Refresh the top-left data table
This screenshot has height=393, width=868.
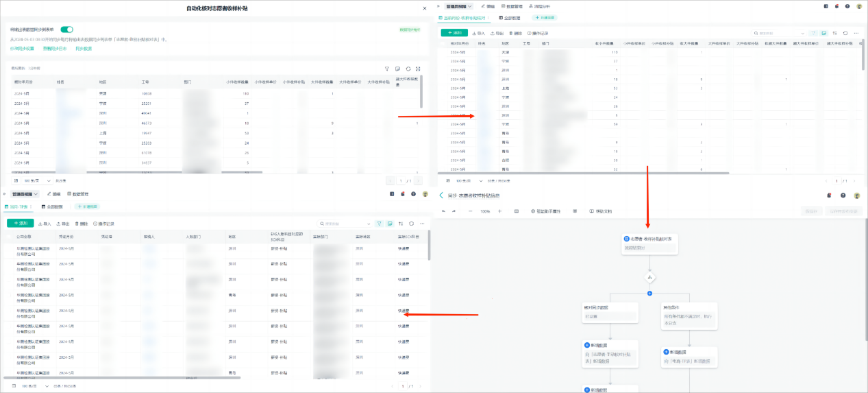click(x=408, y=69)
